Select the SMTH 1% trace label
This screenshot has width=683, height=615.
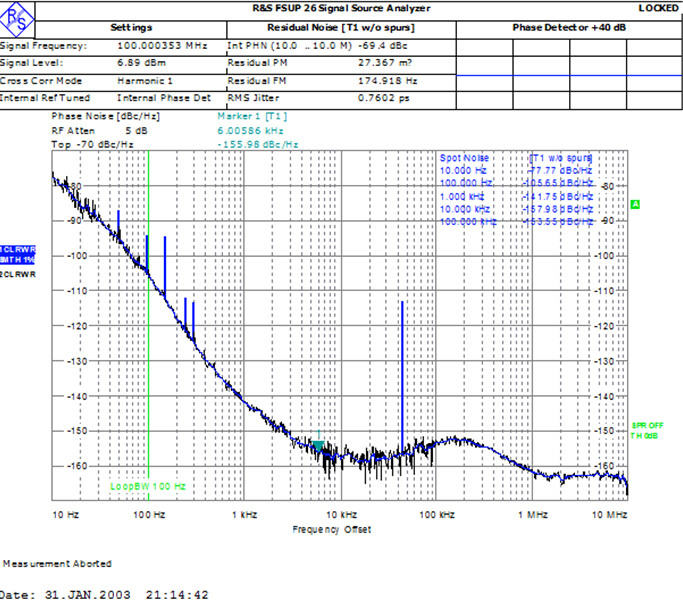click(x=17, y=260)
